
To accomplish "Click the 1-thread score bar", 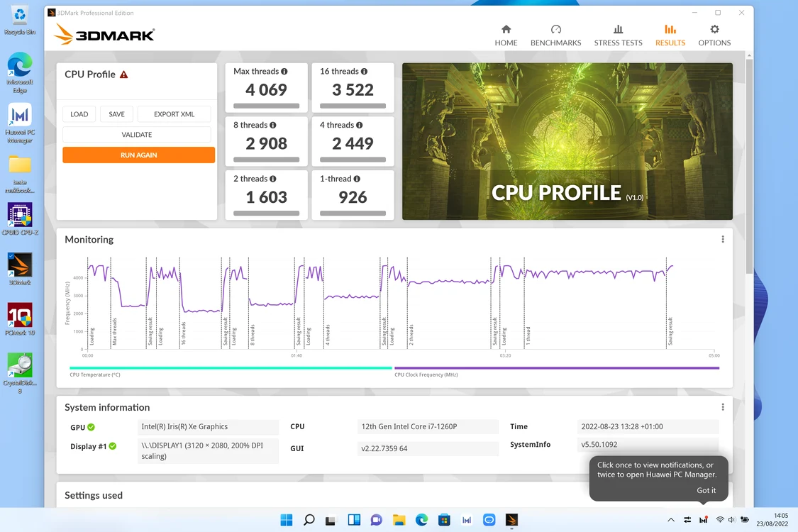I will [353, 214].
